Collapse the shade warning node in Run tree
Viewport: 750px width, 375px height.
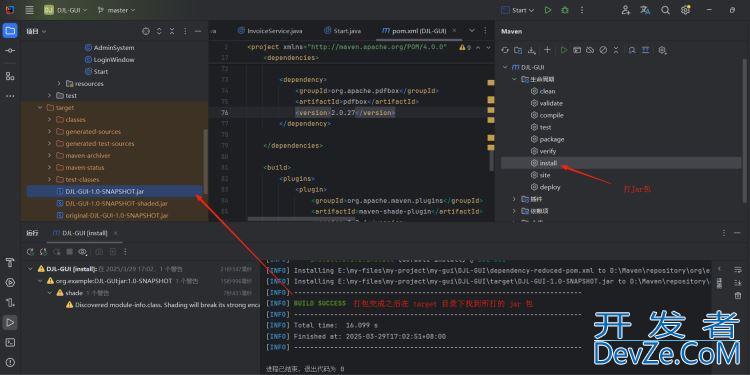point(50,293)
